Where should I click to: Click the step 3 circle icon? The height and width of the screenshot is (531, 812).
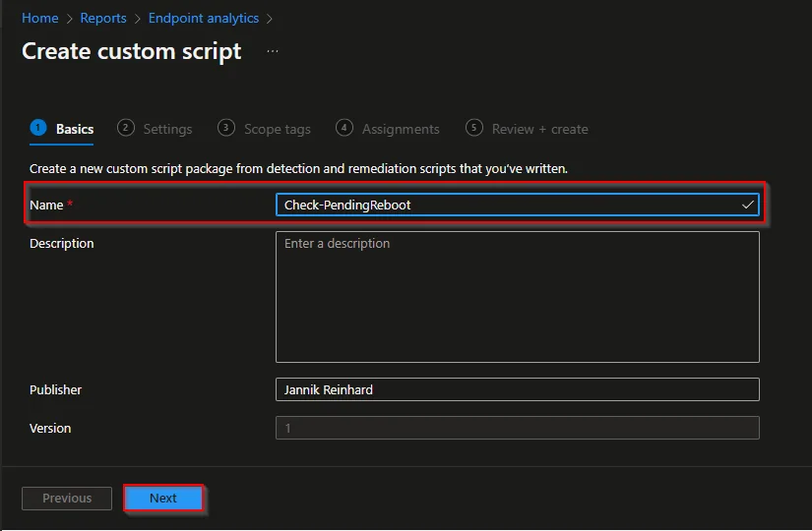pyautogui.click(x=225, y=127)
